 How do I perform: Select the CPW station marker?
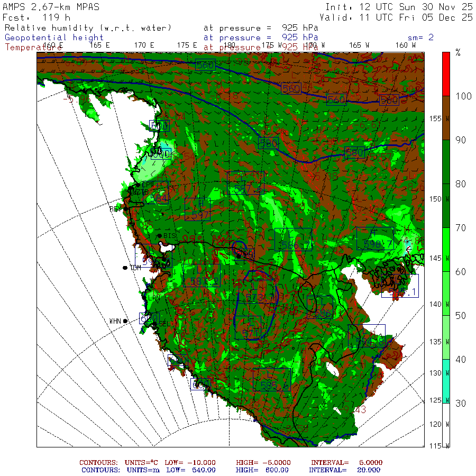138,185
